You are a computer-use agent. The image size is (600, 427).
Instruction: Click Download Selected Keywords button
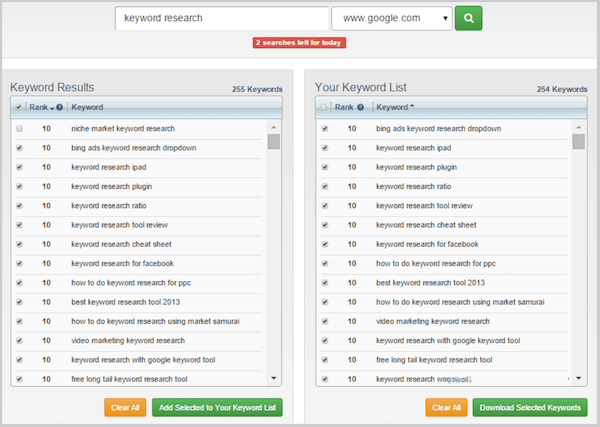tap(530, 407)
